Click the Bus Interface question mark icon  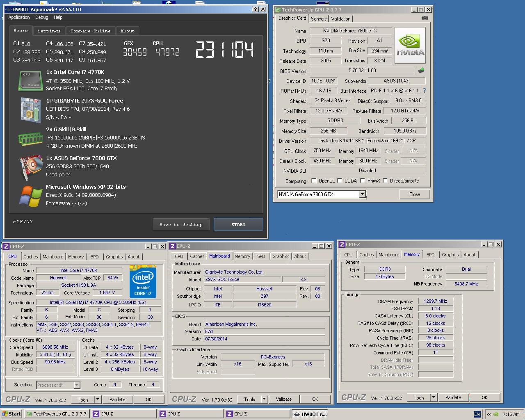425,91
